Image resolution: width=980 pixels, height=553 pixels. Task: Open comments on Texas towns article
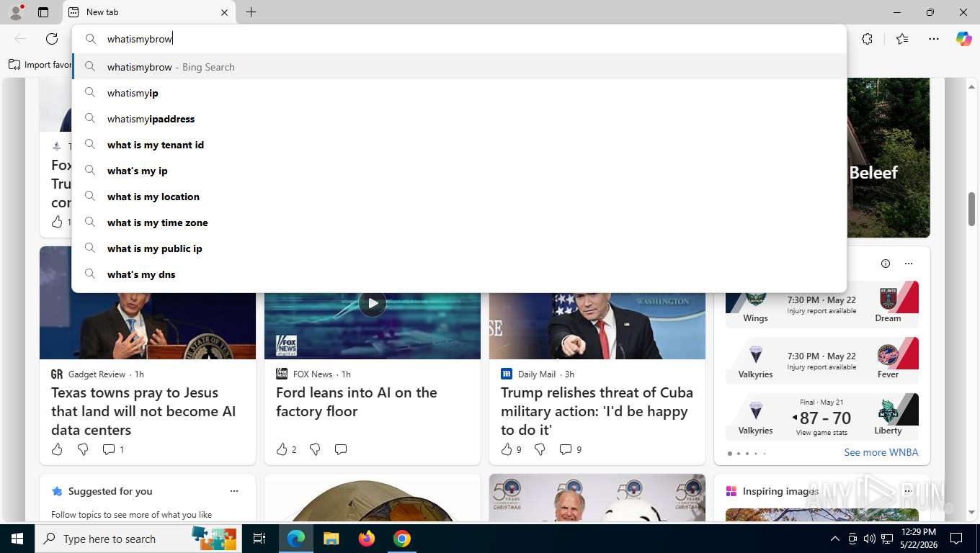pyautogui.click(x=113, y=449)
